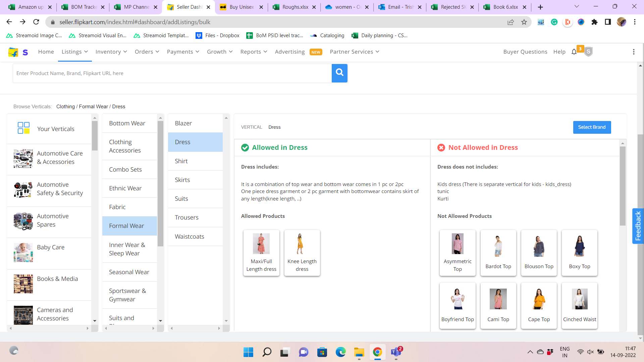Click the blue search magnifier button

[339, 73]
